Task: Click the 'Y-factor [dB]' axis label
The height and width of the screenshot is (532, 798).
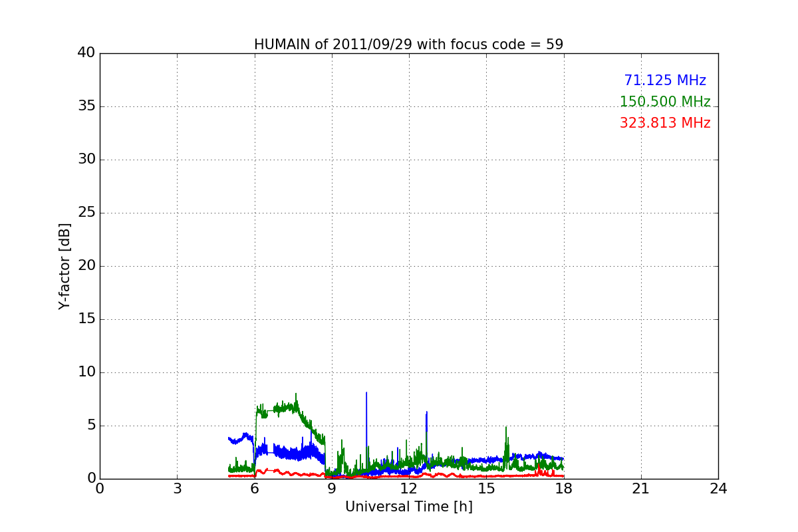Action: [x=65, y=266]
